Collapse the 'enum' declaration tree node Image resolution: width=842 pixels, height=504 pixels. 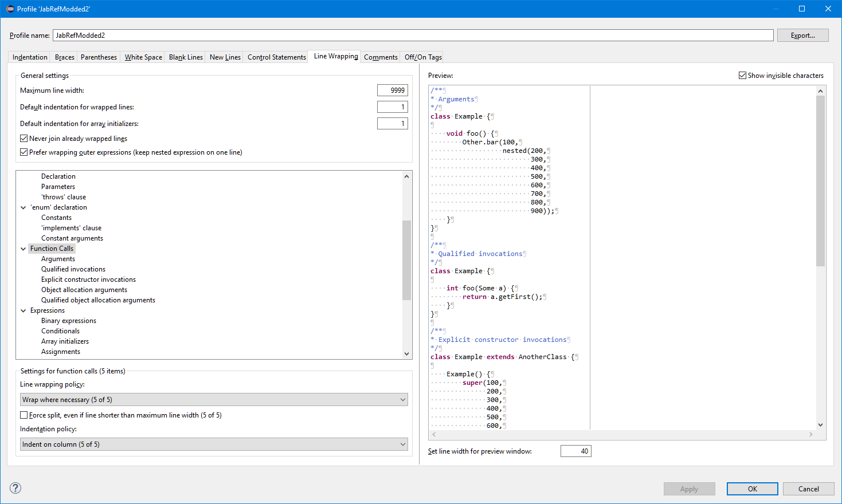[24, 207]
